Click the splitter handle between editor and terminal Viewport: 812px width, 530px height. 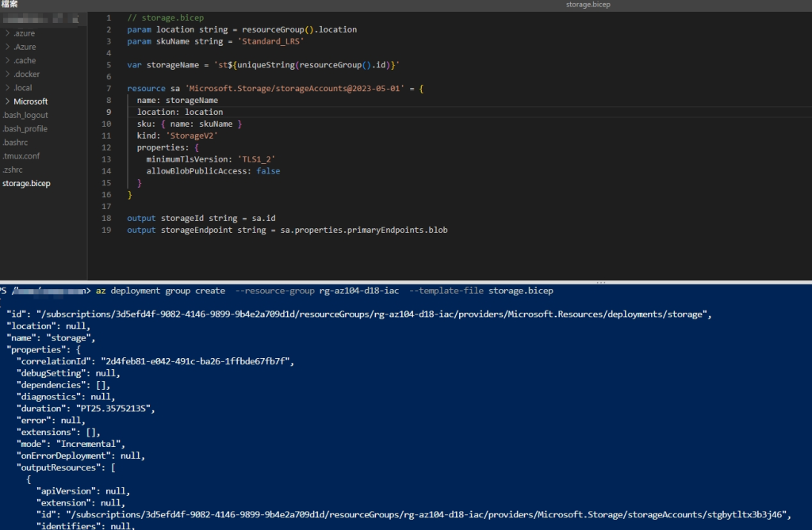601,283
